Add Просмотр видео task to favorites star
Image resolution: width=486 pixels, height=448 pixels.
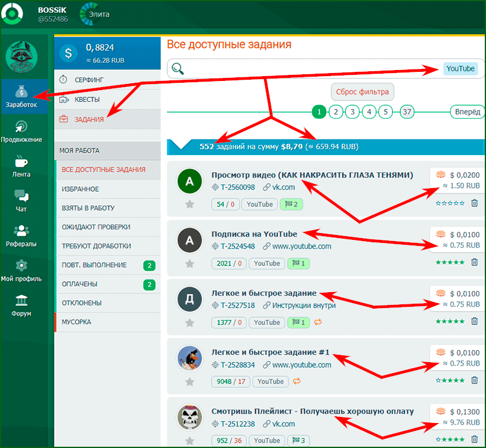[x=190, y=204]
